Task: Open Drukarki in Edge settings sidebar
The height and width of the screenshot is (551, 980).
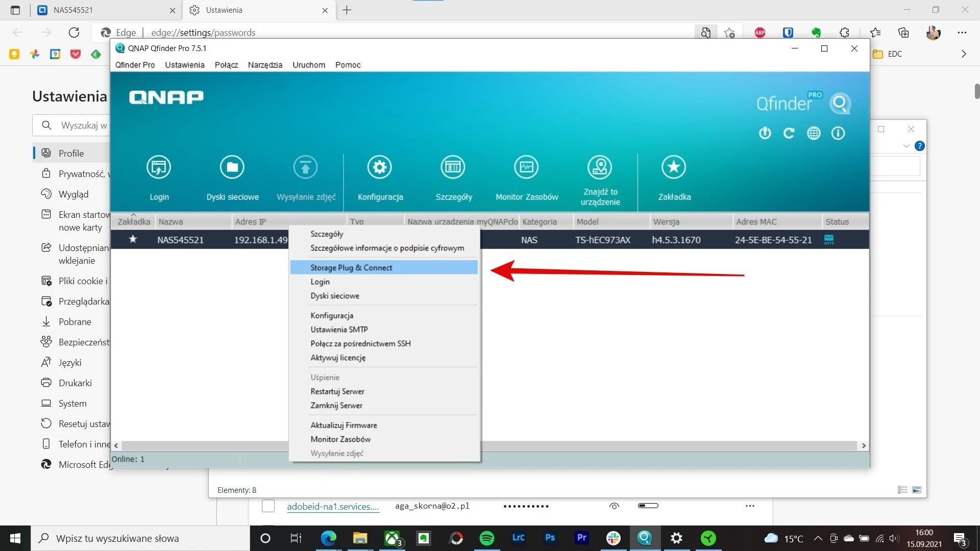Action: 75,383
